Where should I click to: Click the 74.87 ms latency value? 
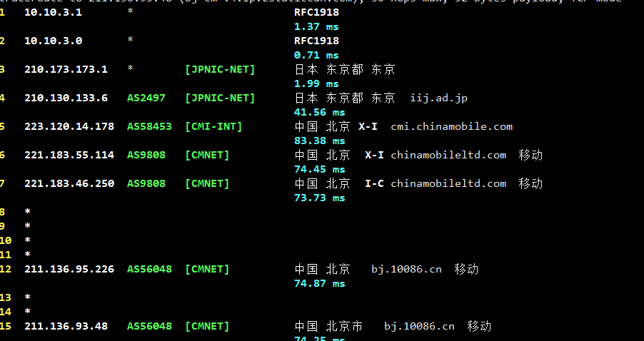tap(319, 283)
